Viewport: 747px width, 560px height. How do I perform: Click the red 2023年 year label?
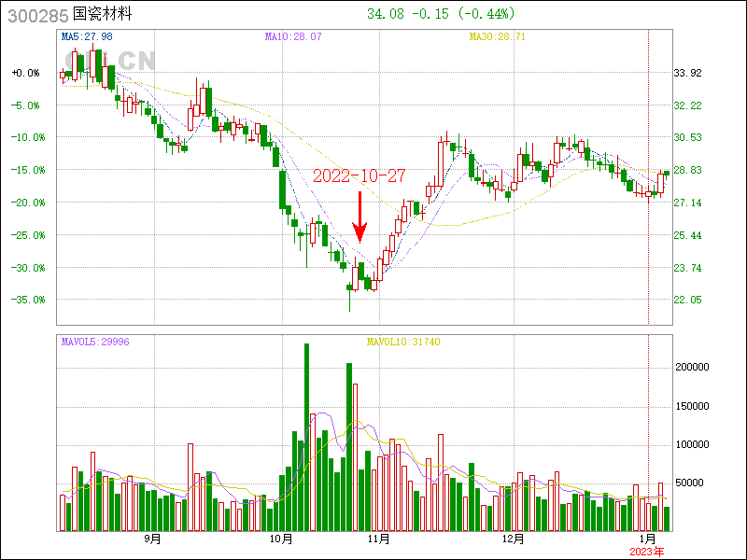(648, 552)
